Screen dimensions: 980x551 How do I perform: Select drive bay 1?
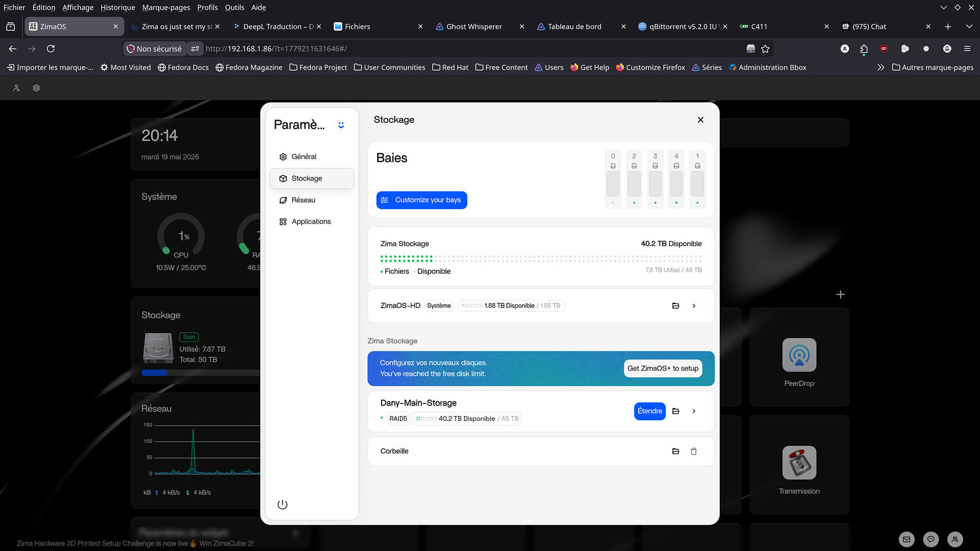(x=697, y=179)
